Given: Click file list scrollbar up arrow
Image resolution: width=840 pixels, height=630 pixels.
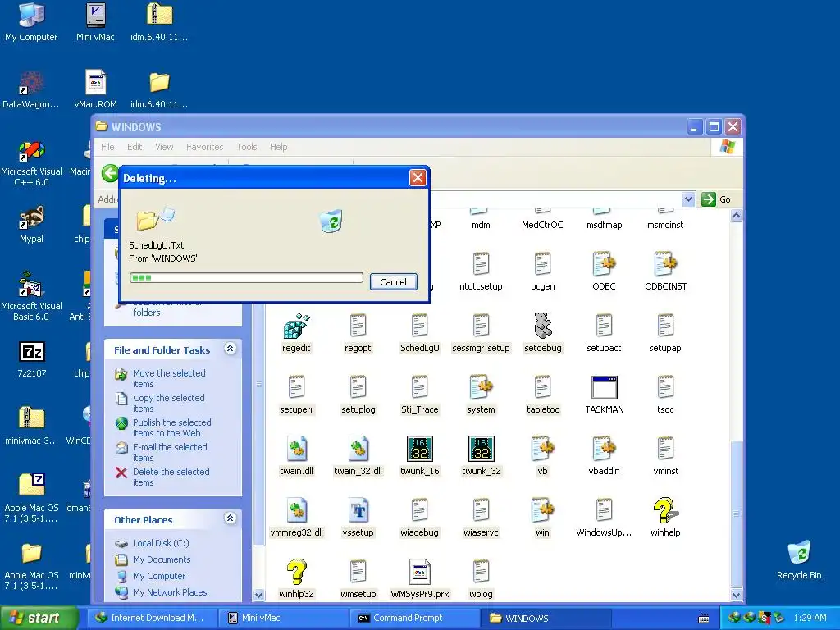Looking at the screenshot, I should tap(736, 216).
